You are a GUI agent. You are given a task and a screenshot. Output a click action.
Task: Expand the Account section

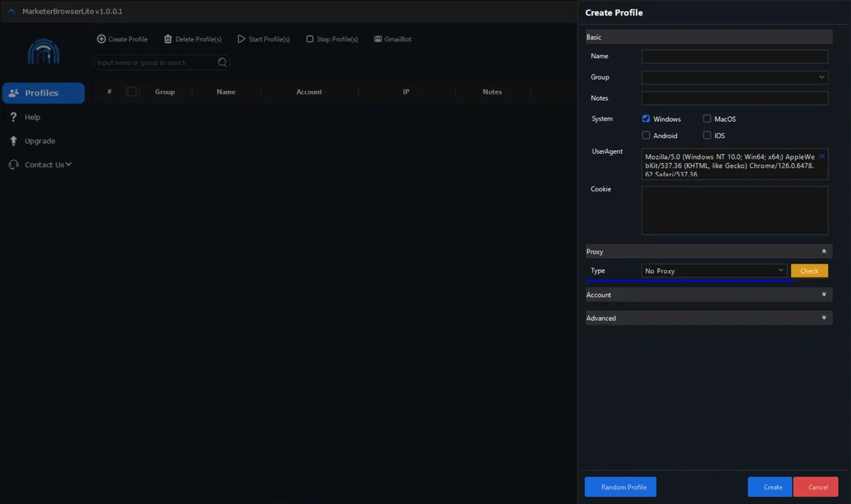point(823,295)
